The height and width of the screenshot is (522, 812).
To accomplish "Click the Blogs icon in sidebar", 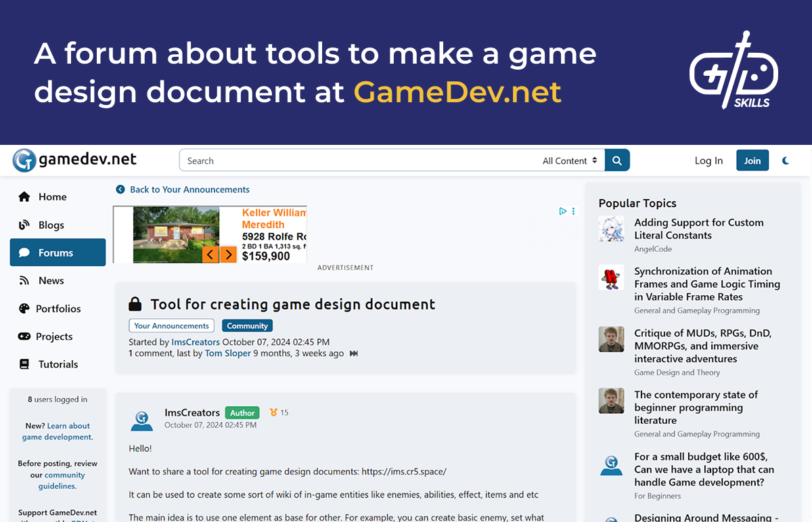I will click(24, 225).
